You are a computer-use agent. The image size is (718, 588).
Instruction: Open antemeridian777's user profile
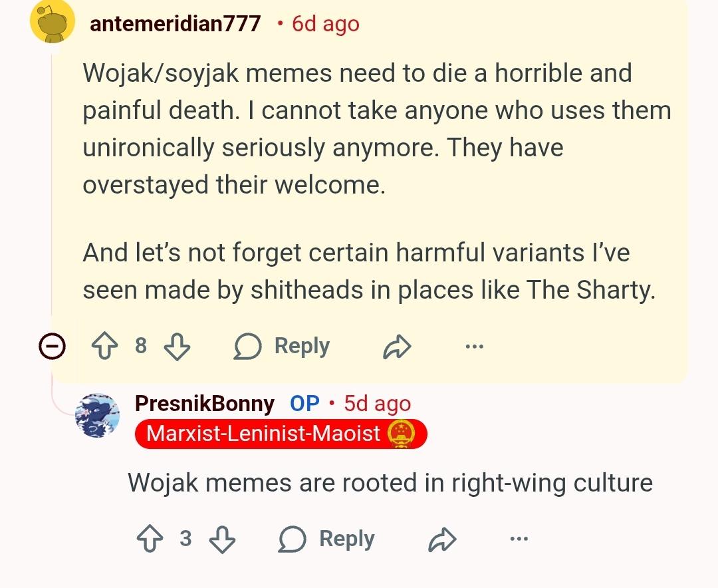(175, 24)
